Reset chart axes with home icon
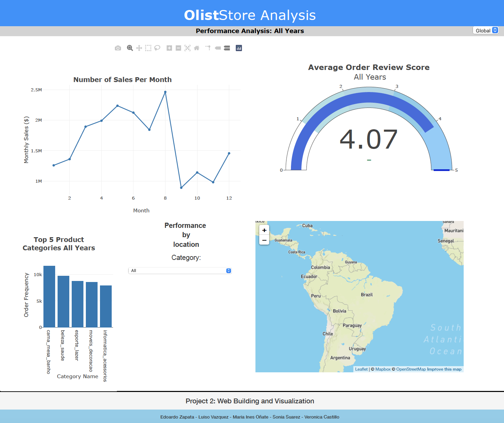504x423 pixels. point(196,48)
